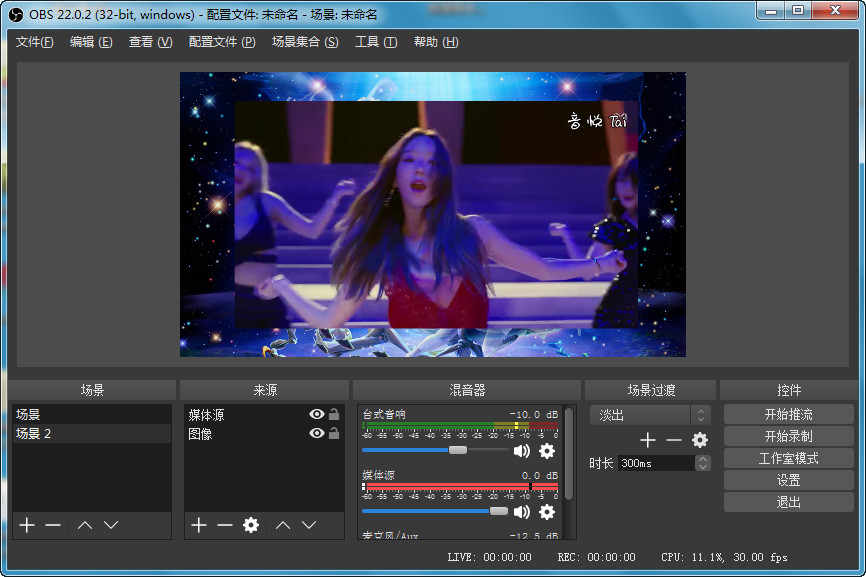Click the 退出 exit button
This screenshot has width=866, height=577.
(788, 502)
